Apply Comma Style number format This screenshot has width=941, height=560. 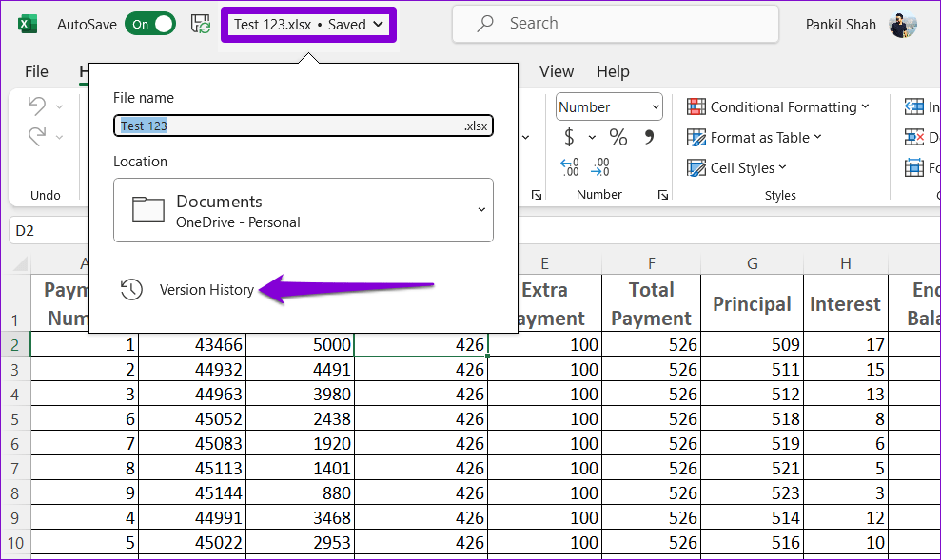pyautogui.click(x=649, y=137)
